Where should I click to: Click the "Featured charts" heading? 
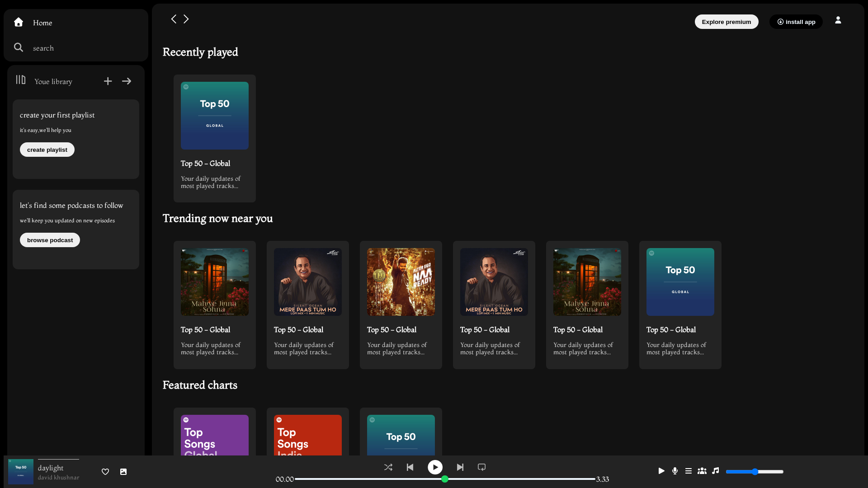point(200,385)
